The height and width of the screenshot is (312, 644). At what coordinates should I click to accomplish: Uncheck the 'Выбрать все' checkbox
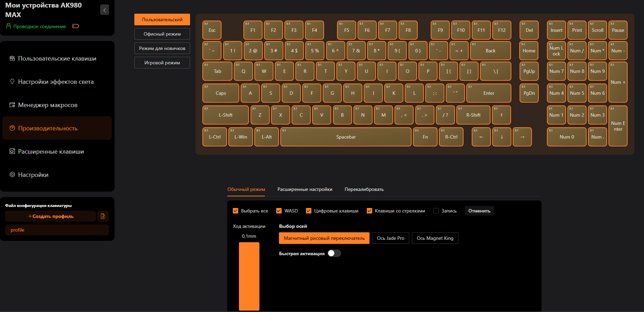(236, 211)
